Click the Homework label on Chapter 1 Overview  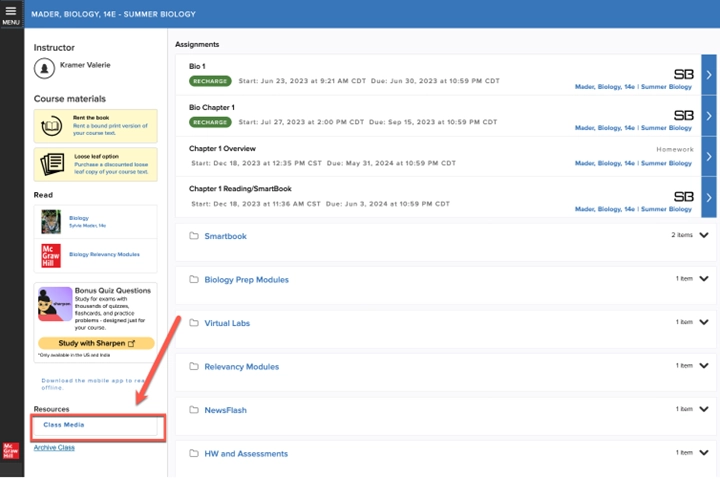tap(675, 150)
